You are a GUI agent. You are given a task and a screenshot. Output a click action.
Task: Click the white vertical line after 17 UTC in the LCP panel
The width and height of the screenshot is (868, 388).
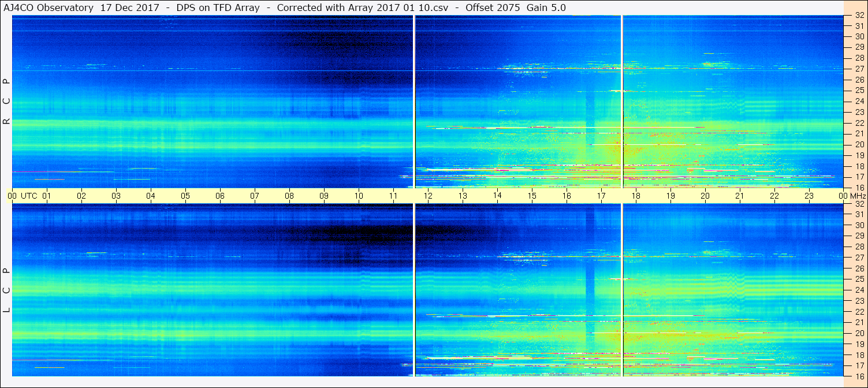[622, 290]
